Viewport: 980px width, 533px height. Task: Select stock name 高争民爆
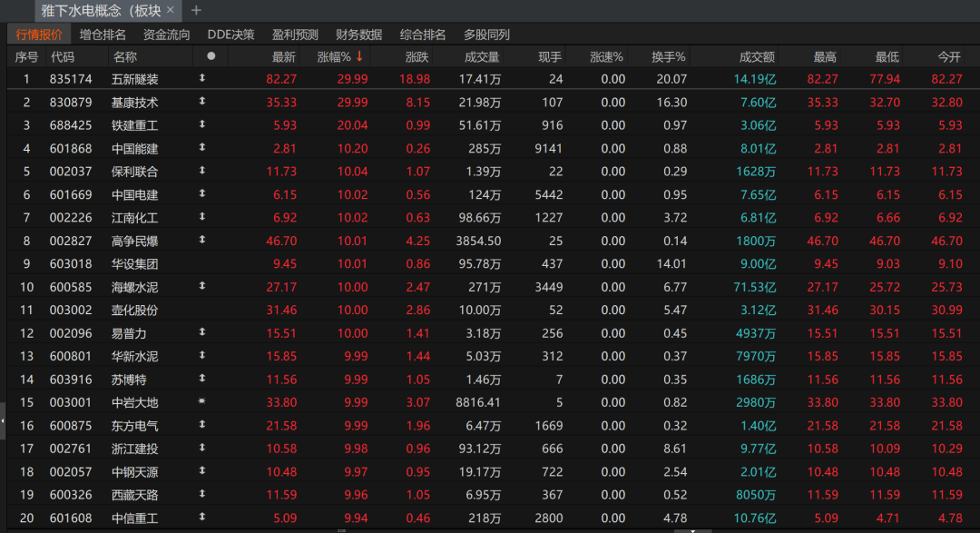(x=135, y=241)
